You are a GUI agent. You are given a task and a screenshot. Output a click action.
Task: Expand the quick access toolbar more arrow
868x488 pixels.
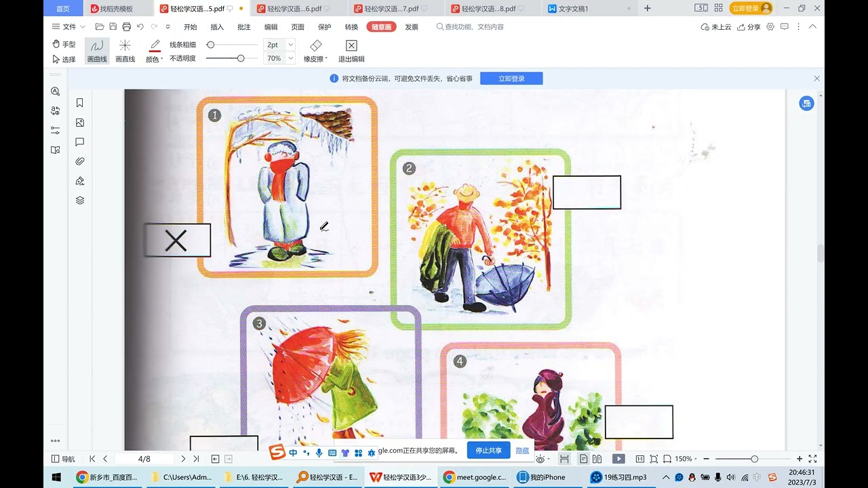coord(168,27)
